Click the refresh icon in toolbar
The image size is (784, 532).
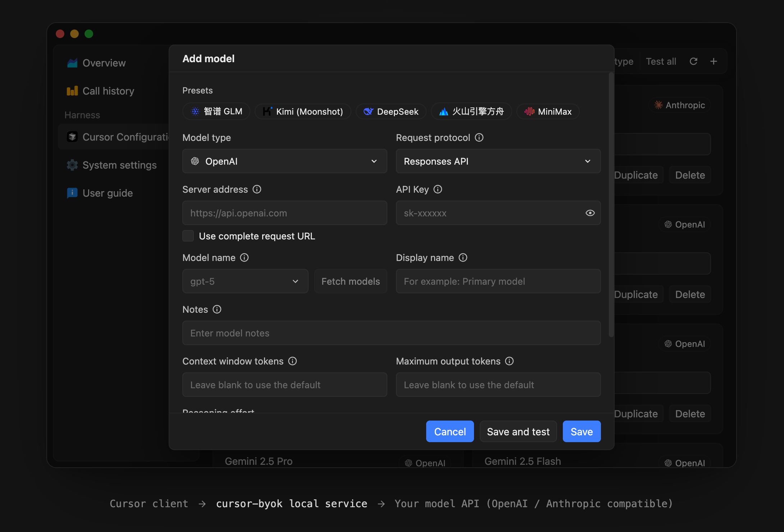point(693,61)
